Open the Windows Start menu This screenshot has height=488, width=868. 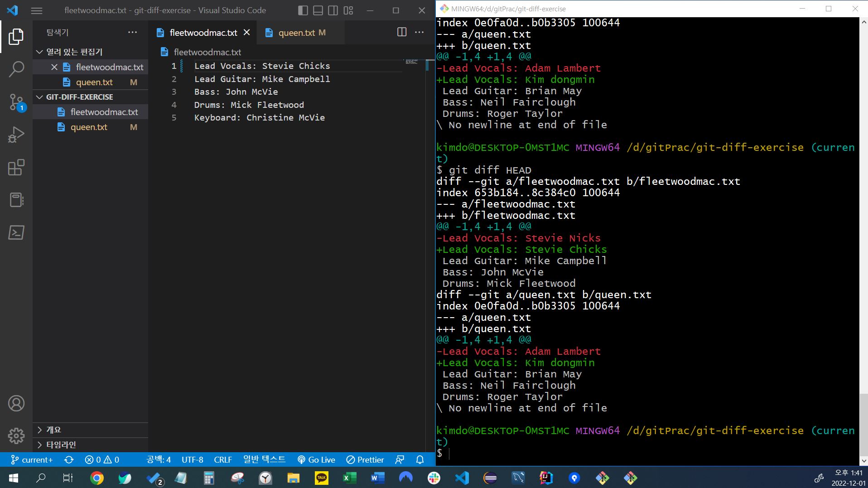click(x=14, y=478)
